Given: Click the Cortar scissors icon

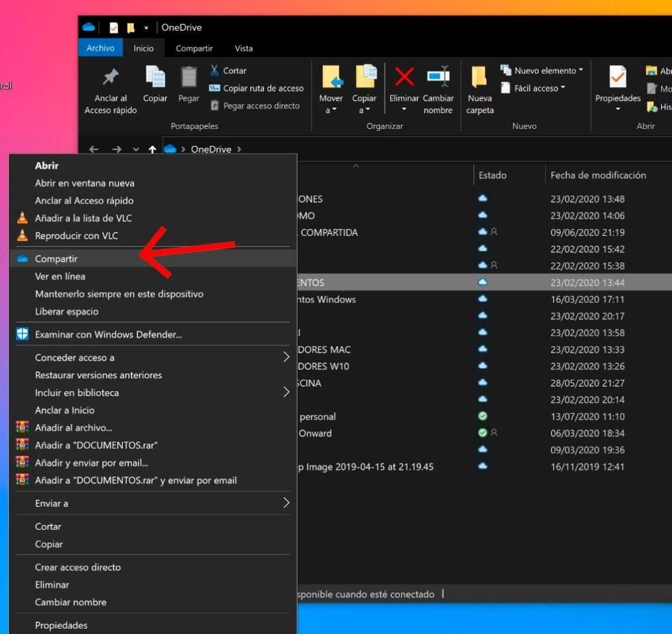Looking at the screenshot, I should [x=215, y=70].
